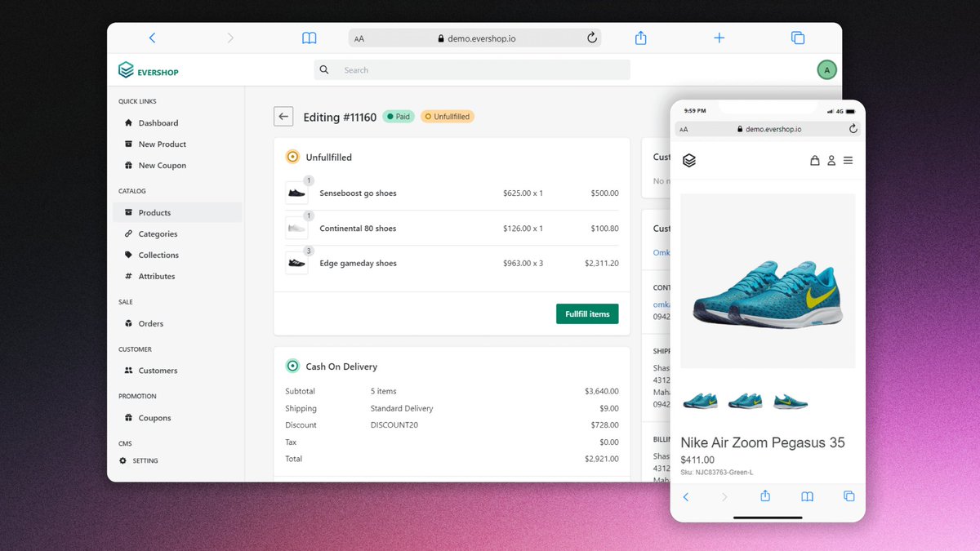This screenshot has width=980, height=551.
Task: Reload the page in phone address bar
Action: [853, 129]
